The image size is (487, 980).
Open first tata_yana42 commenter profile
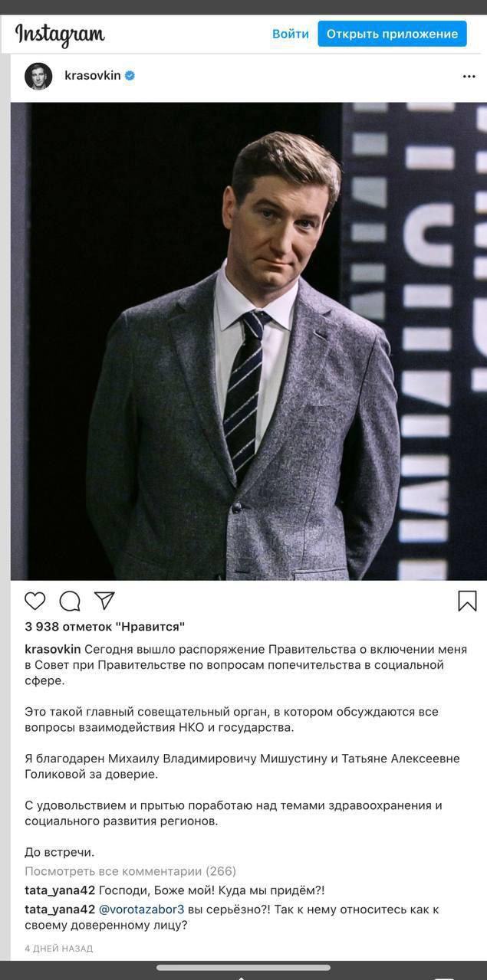(60, 890)
